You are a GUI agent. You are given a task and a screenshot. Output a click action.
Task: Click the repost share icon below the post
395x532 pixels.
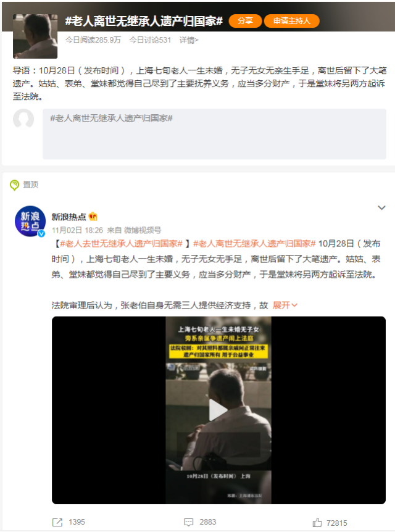click(57, 522)
